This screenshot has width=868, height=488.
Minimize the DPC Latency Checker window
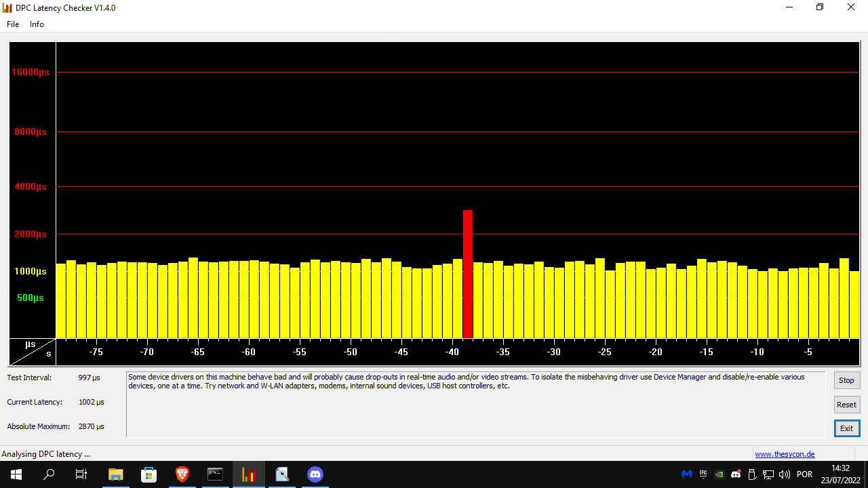pos(789,7)
